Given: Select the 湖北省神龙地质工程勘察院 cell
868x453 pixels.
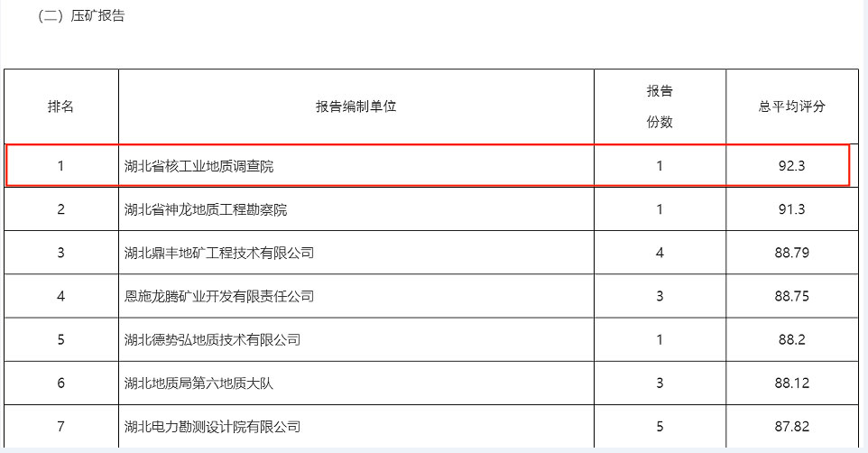Looking at the screenshot, I should [x=205, y=209].
